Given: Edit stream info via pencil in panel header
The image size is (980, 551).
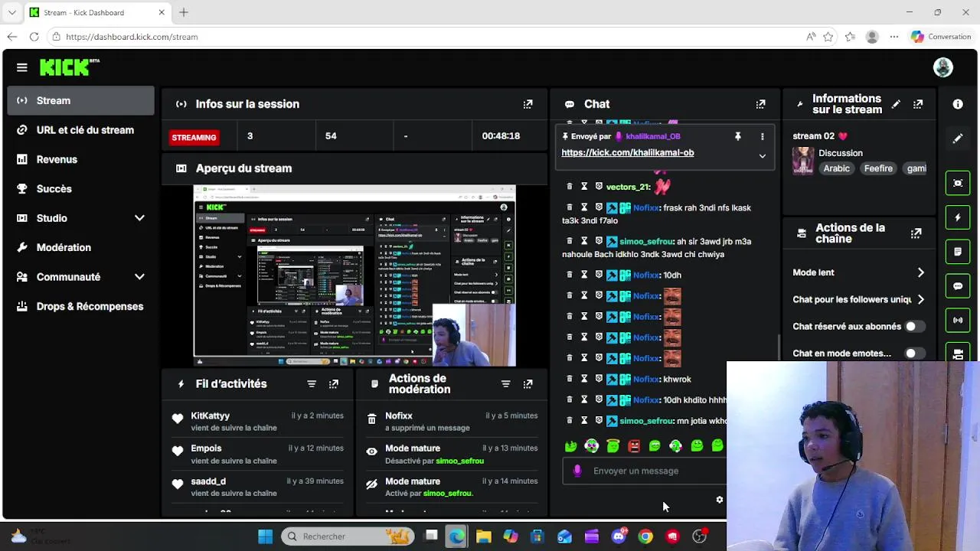Looking at the screenshot, I should (x=896, y=104).
